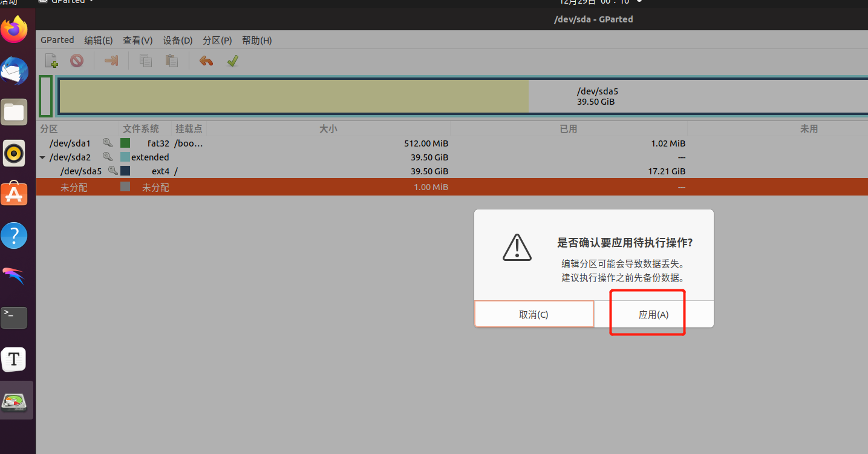The width and height of the screenshot is (868, 454).
Task: Click the undo last operation arrow
Action: coord(206,61)
